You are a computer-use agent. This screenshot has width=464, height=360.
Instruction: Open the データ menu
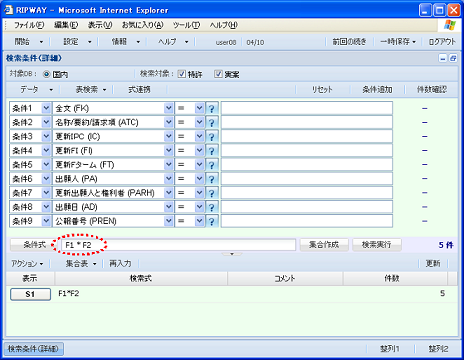pyautogui.click(x=36, y=89)
